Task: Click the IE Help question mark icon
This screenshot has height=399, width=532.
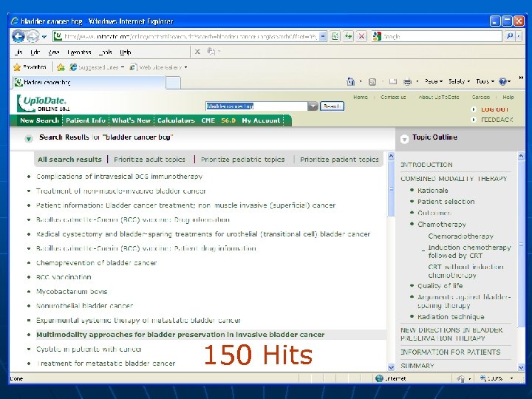Action: coord(502,81)
